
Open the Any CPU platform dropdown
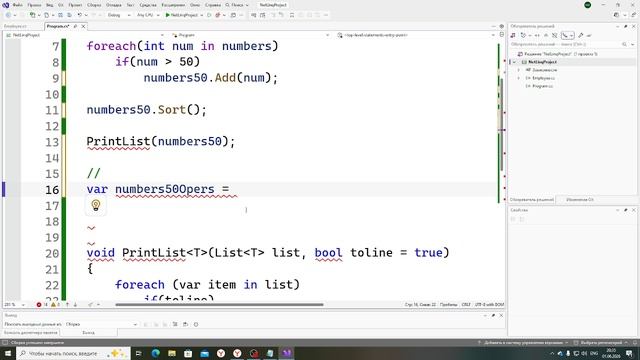tap(148, 15)
